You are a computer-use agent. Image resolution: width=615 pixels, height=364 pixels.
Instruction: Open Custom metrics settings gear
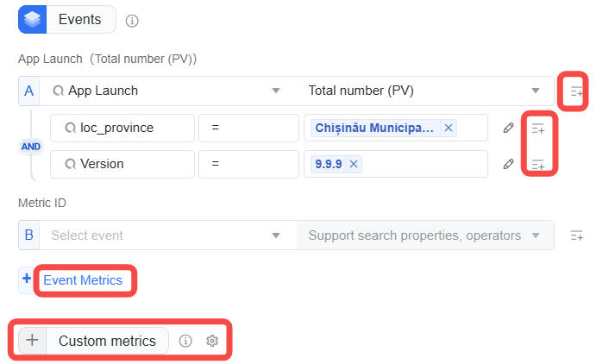point(212,341)
